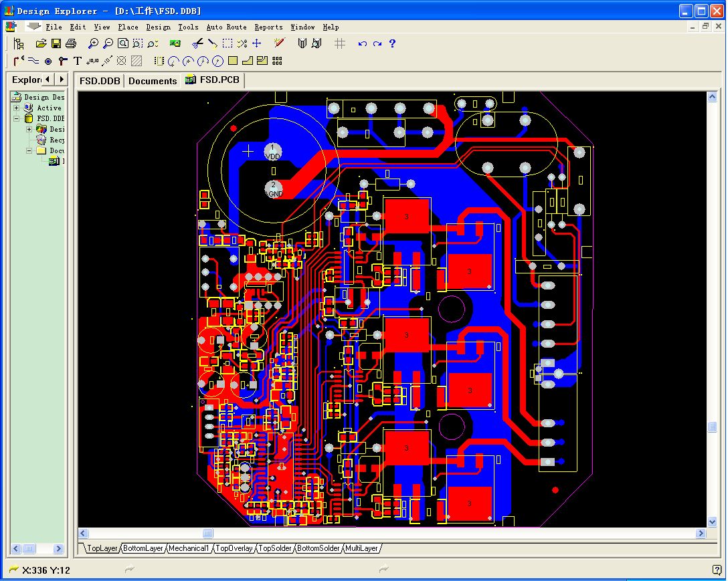Switch to the BottomLayer layer tab
The image size is (728, 581).
(x=144, y=548)
